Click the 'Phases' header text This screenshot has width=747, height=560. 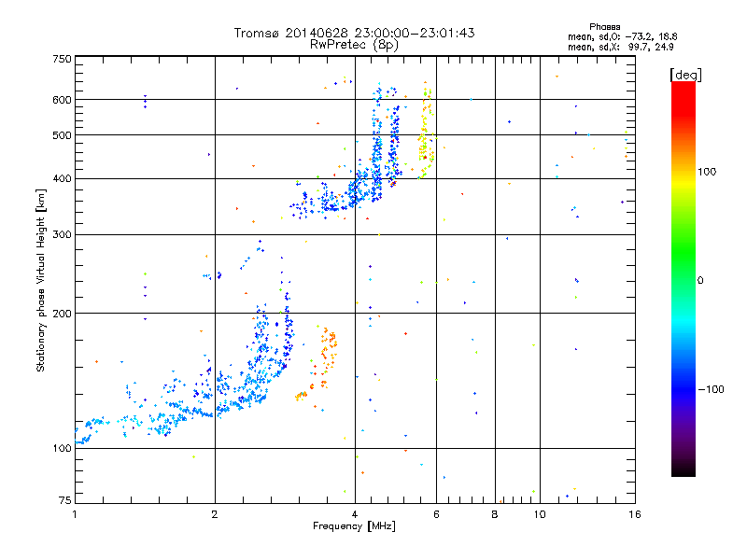click(604, 27)
